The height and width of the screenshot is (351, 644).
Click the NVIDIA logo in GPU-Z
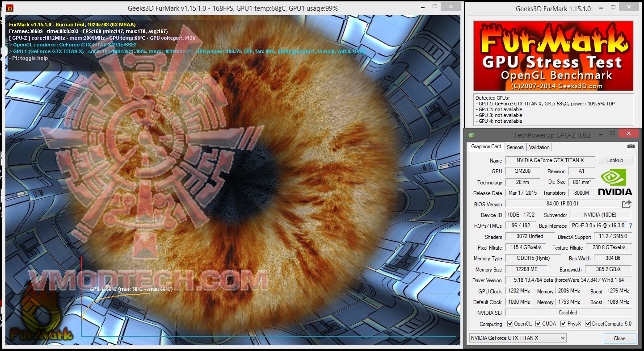coord(615,182)
